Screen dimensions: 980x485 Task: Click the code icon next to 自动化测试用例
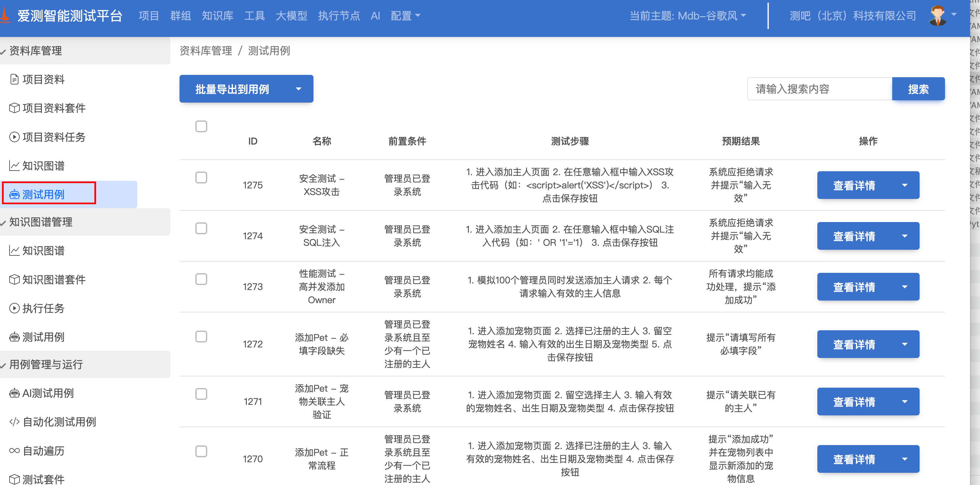[14, 422]
